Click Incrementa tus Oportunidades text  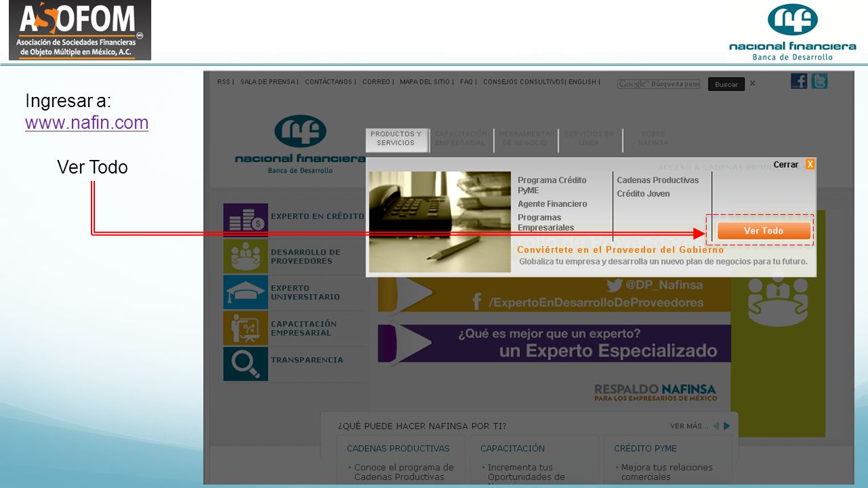click(x=526, y=472)
